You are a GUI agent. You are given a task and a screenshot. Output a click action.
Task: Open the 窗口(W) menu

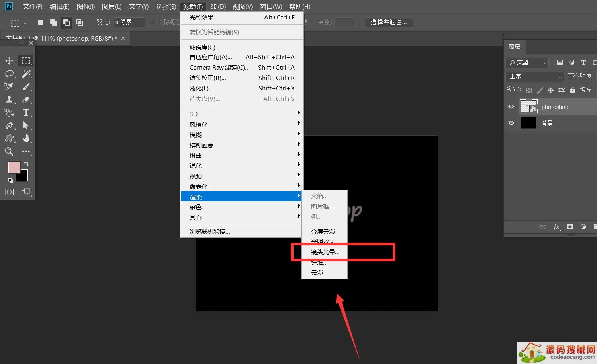pyautogui.click(x=271, y=6)
